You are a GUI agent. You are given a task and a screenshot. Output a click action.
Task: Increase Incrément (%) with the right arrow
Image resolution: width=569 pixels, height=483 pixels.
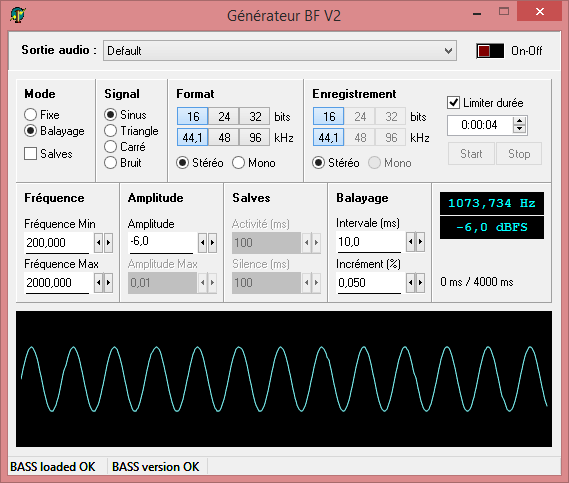tap(420, 282)
